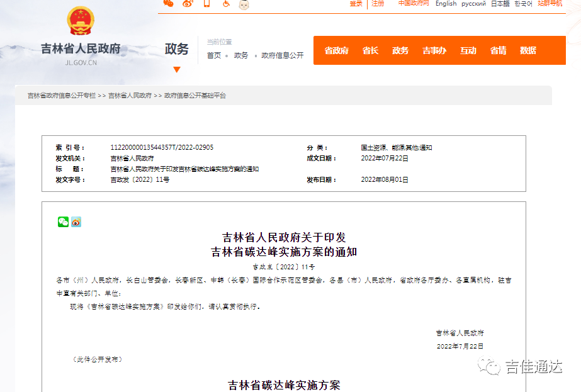Click the orange WeChat icon in top bar

pos(168,4)
